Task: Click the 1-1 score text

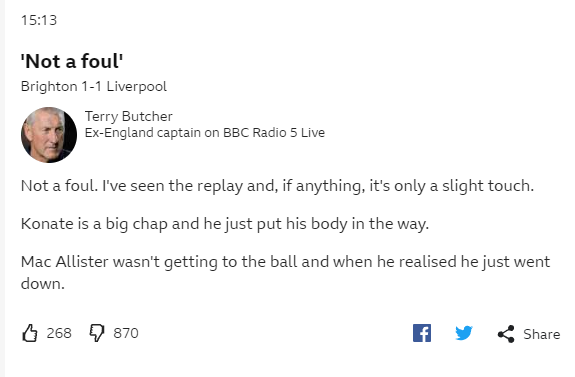Action: pos(92,87)
